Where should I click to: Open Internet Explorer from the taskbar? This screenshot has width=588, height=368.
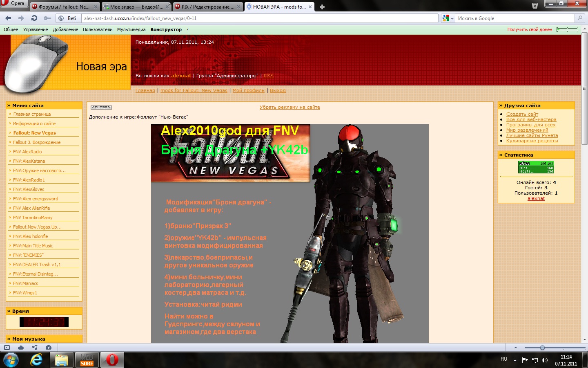(36, 360)
